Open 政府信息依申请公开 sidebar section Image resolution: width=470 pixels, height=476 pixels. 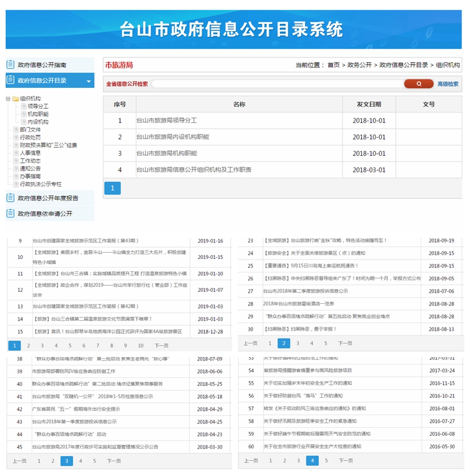coord(45,214)
